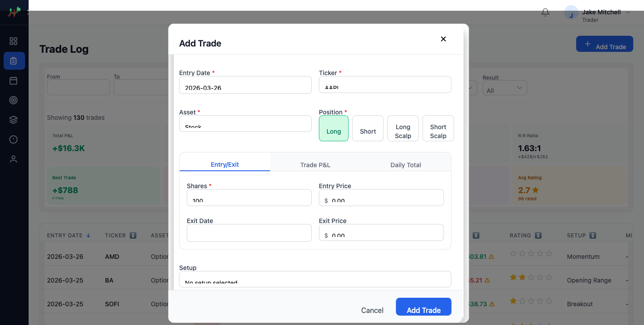Screen dimensions: 644x325
Task: Open the Daily Total tab
Action: pos(405,165)
